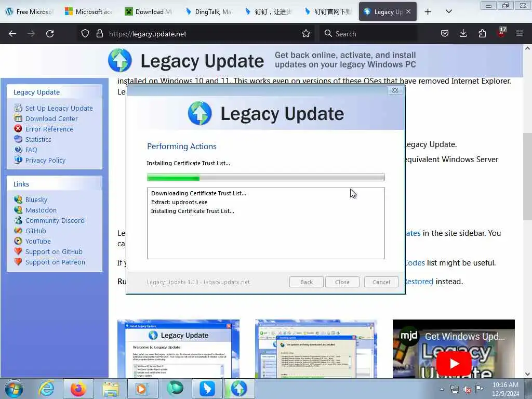The height and width of the screenshot is (399, 532).
Task: Open the taskbar clock and date
Action: [x=506, y=389]
